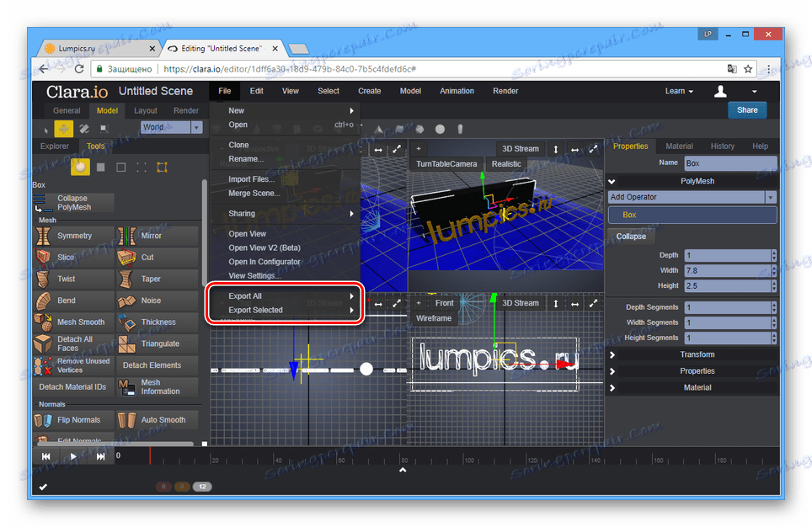Bookmark this page with the star

[x=748, y=69]
